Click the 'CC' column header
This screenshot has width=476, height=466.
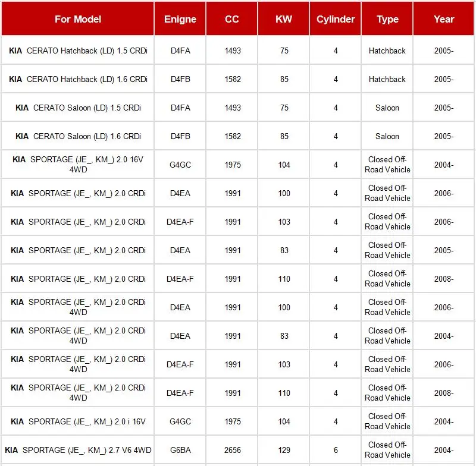coord(231,19)
